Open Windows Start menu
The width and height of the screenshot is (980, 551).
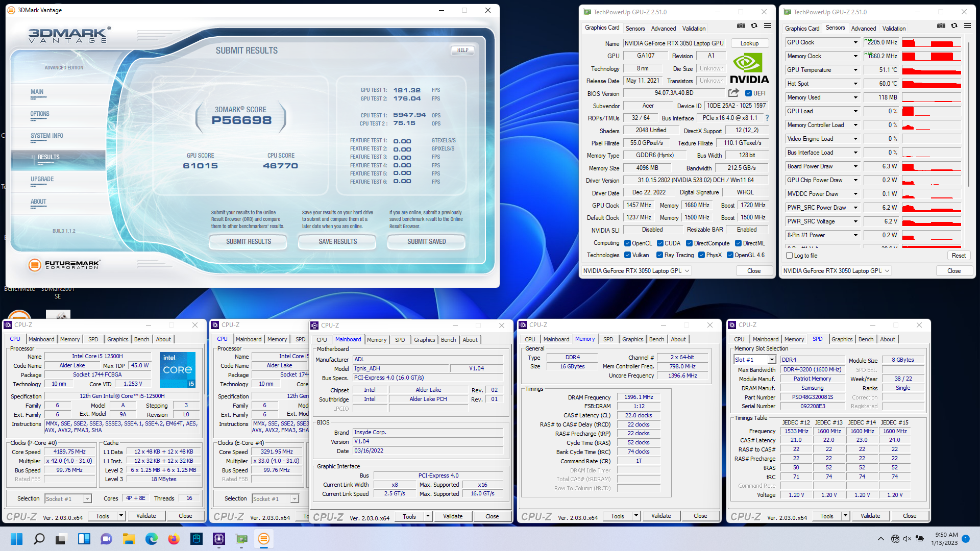pyautogui.click(x=16, y=539)
